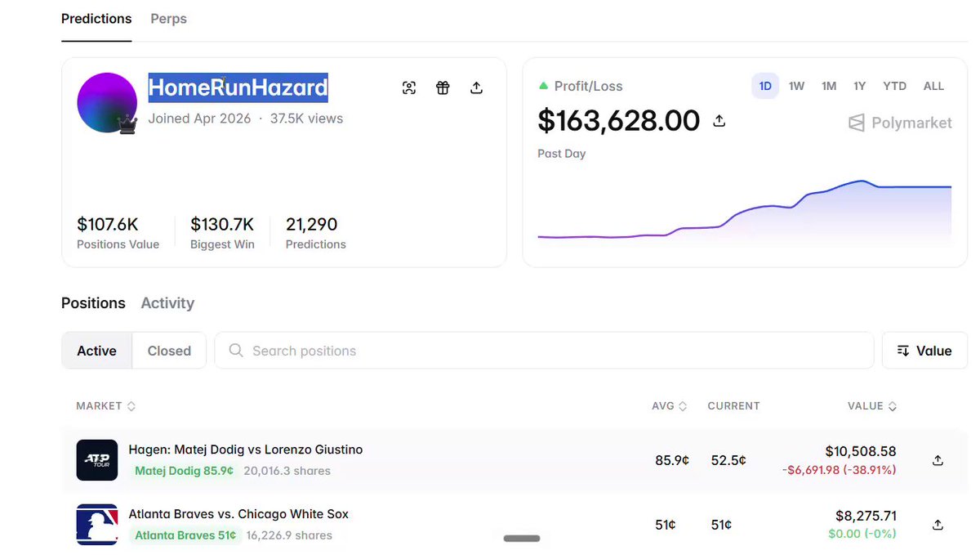Sort positions by AVG column
The height and width of the screenshot is (555, 980).
pyautogui.click(x=669, y=406)
